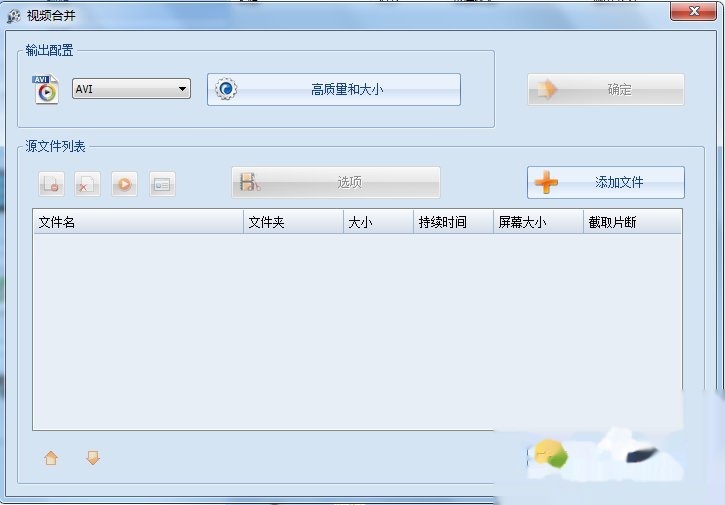The image size is (725, 505).
Task: Close the 视频合并 dialog window
Action: [691, 12]
